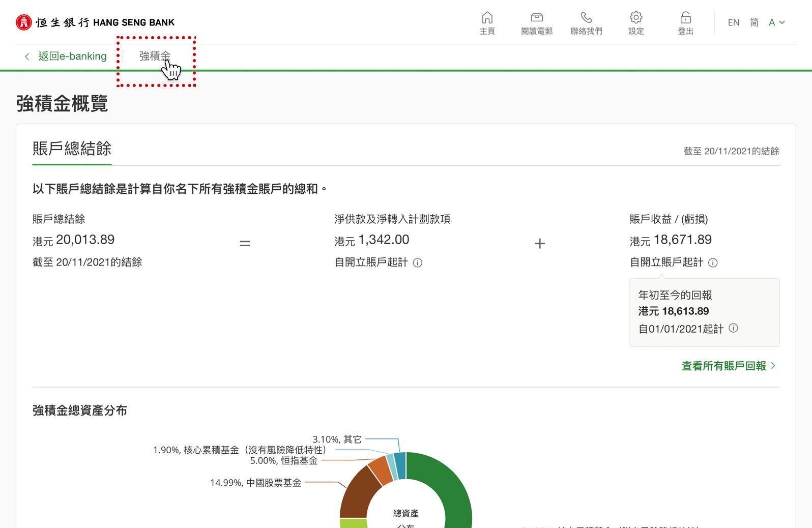Click info icon beside 自01/01/2021起計

(x=733, y=328)
